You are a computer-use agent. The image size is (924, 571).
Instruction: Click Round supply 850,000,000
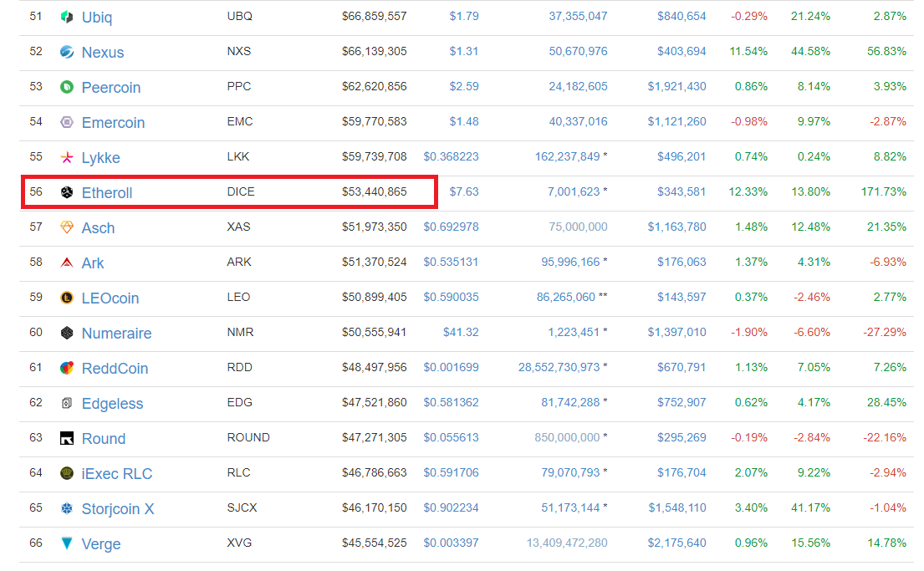pos(568,438)
